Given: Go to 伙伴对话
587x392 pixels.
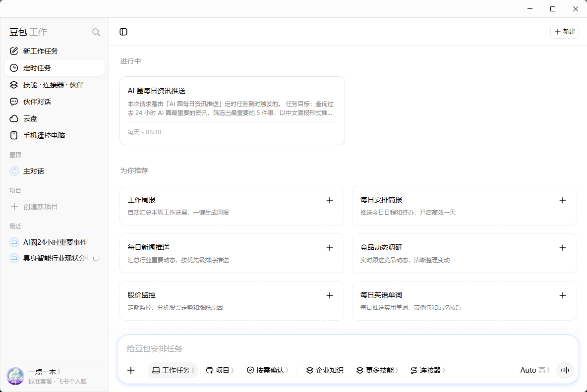Looking at the screenshot, I should pyautogui.click(x=54, y=102).
